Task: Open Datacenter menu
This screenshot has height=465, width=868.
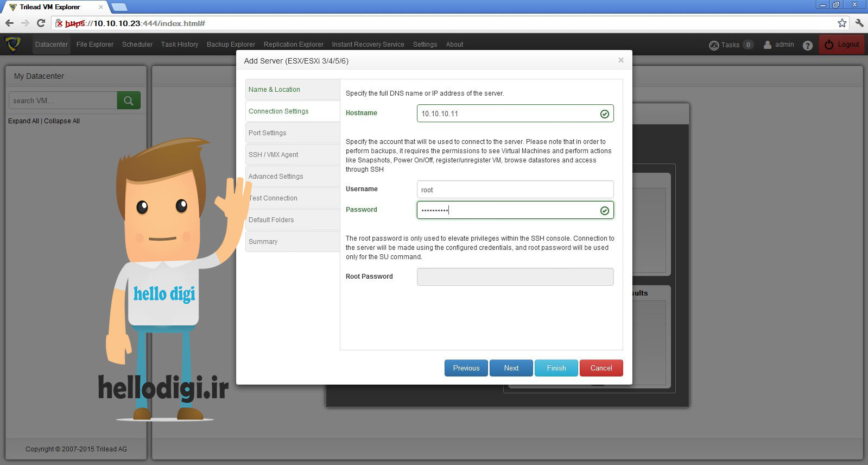Action: tap(52, 45)
